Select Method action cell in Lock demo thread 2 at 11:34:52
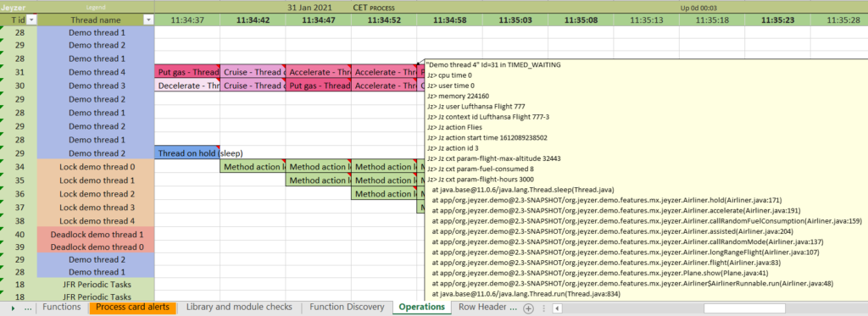The width and height of the screenshot is (868, 316). click(x=384, y=194)
